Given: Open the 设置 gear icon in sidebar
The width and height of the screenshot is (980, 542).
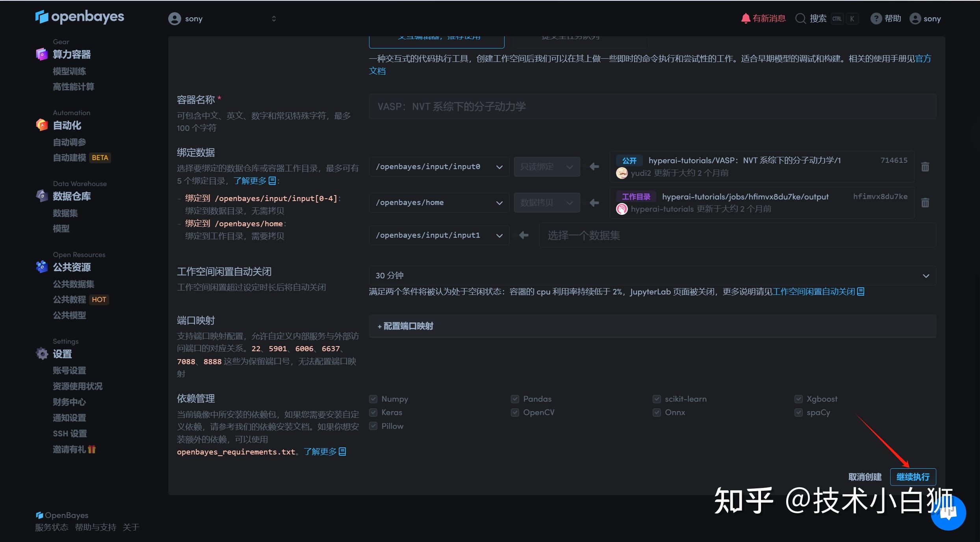Looking at the screenshot, I should [41, 354].
